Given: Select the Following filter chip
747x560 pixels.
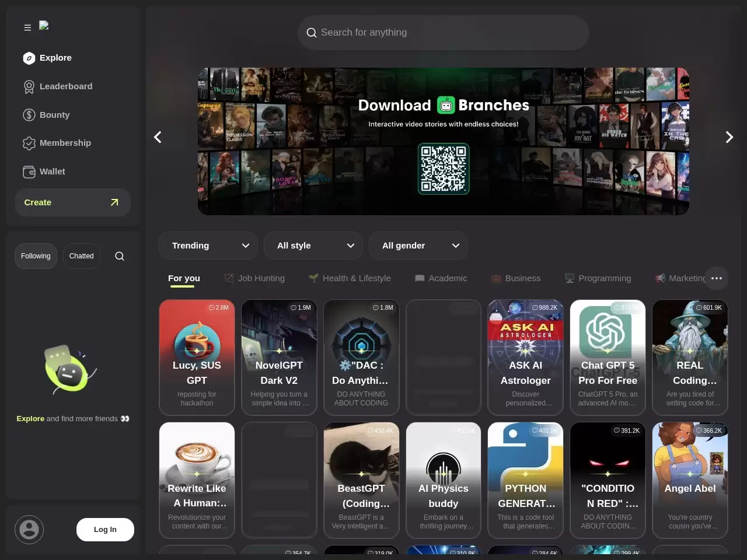Looking at the screenshot, I should click(x=36, y=256).
